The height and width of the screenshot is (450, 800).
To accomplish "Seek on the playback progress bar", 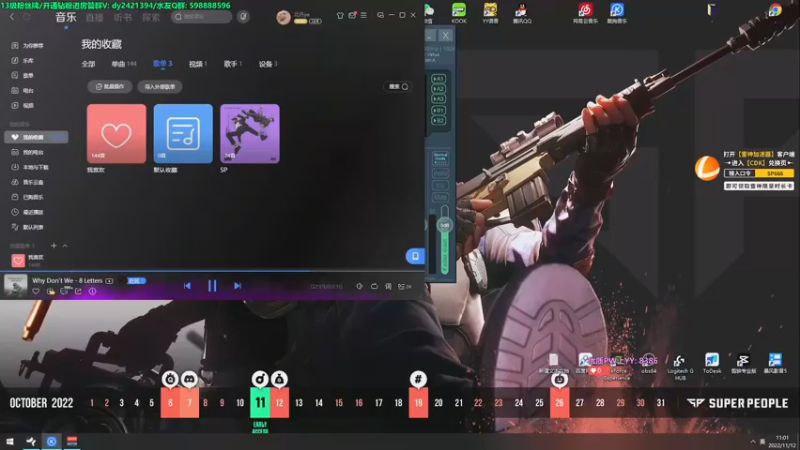I will (212, 270).
